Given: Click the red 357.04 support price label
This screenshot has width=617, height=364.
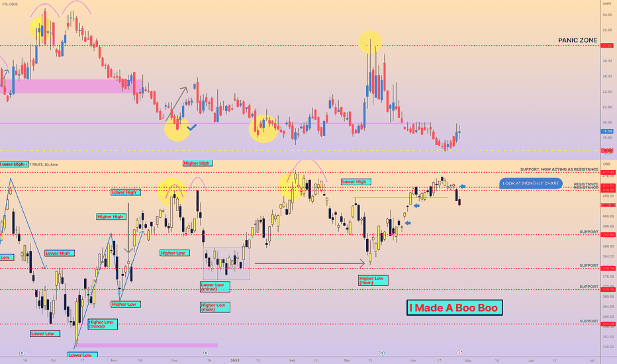Looking at the screenshot, I should point(608,324).
